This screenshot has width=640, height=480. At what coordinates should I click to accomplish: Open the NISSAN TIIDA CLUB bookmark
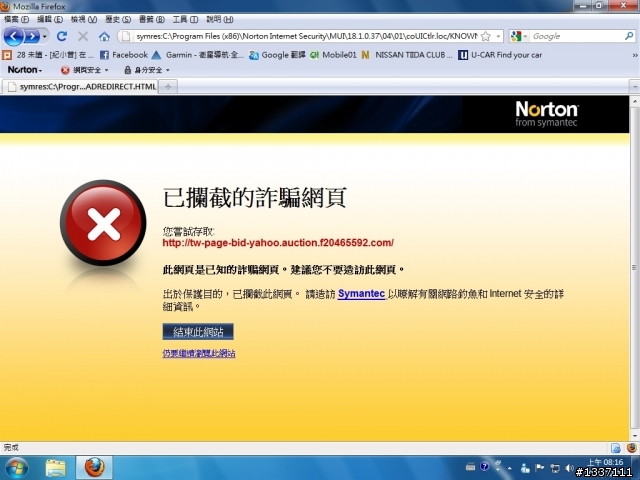[407, 55]
